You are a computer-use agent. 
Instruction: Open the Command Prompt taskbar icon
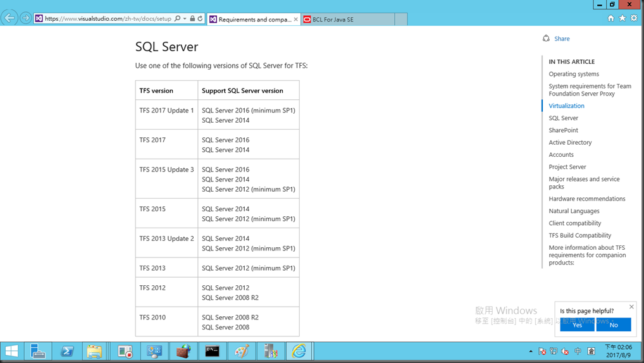(x=213, y=352)
